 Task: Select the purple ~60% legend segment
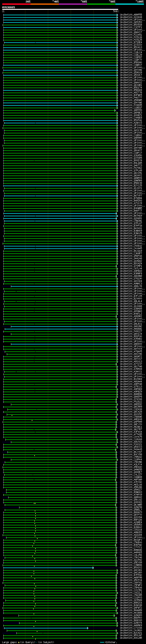(73, 4)
